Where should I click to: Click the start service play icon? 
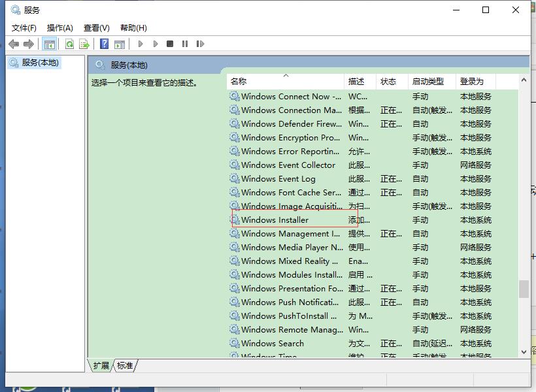coord(140,44)
